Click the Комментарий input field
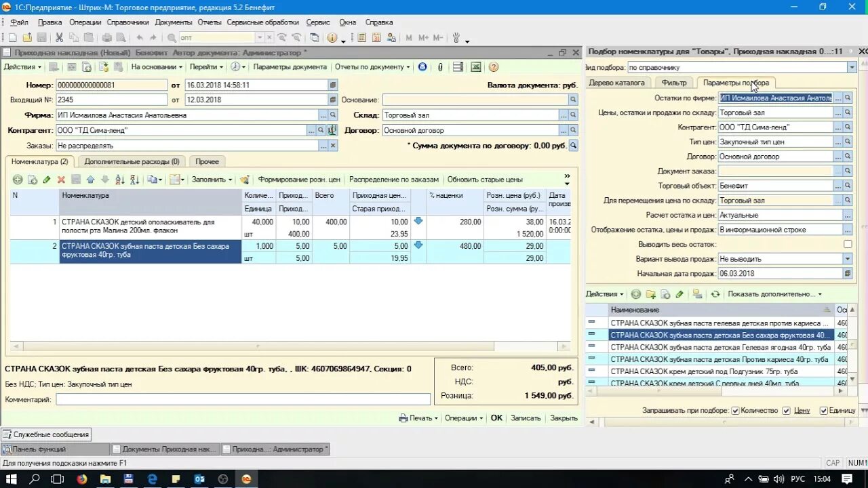The image size is (868, 488). [x=243, y=399]
